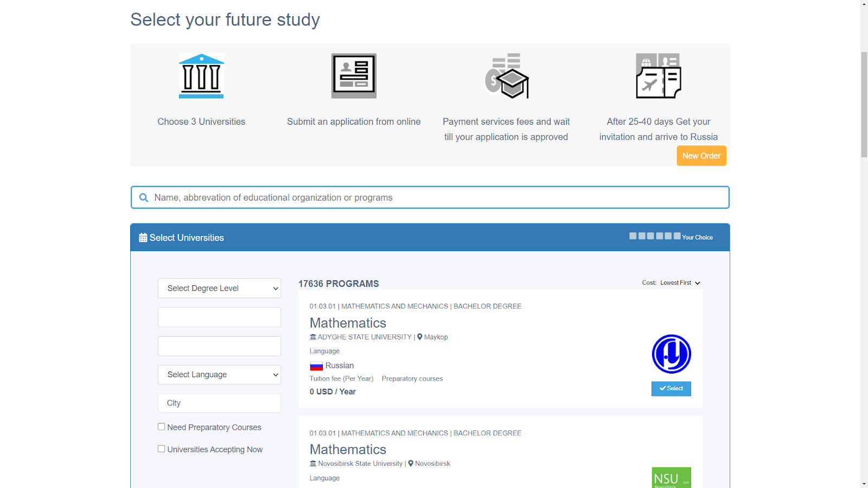Click the New Order button
This screenshot has height=488, width=868.
tap(701, 156)
